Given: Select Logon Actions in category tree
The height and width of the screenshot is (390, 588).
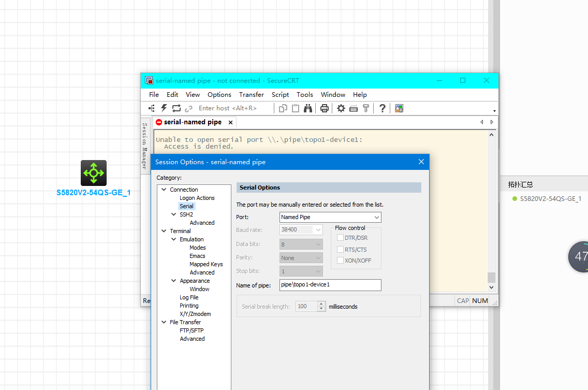Looking at the screenshot, I should pos(197,198).
